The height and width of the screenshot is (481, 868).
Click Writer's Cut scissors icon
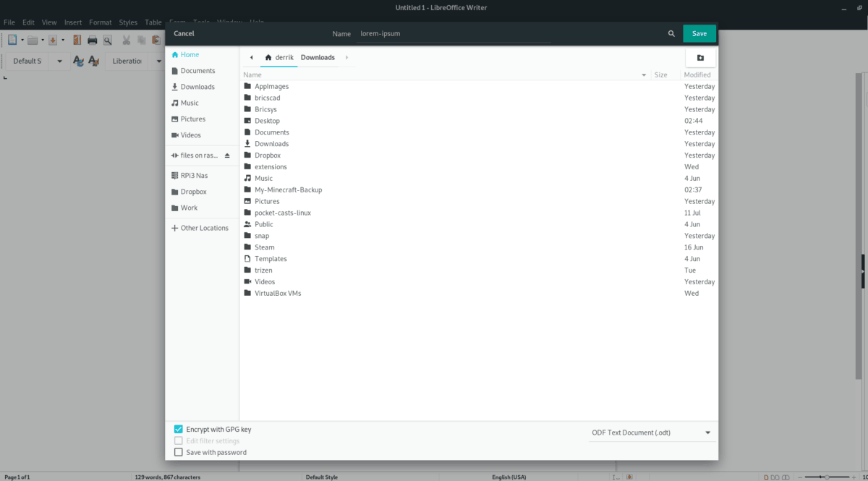pos(127,40)
